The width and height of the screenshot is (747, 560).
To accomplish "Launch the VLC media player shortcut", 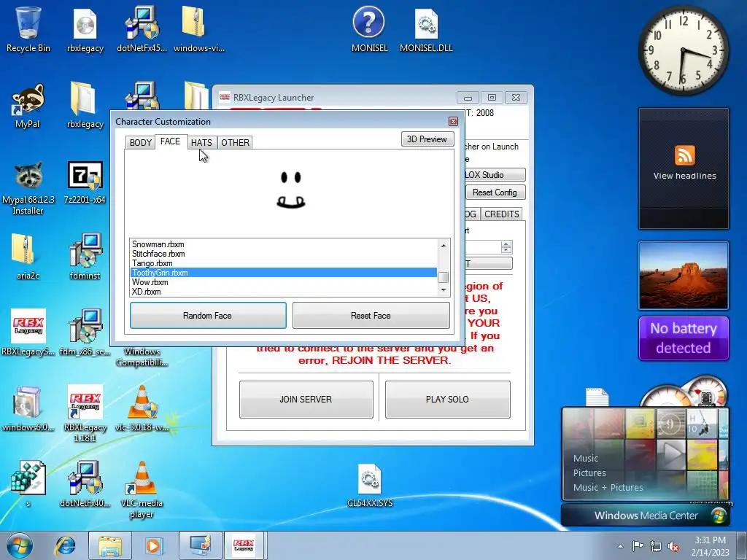I will click(x=142, y=489).
